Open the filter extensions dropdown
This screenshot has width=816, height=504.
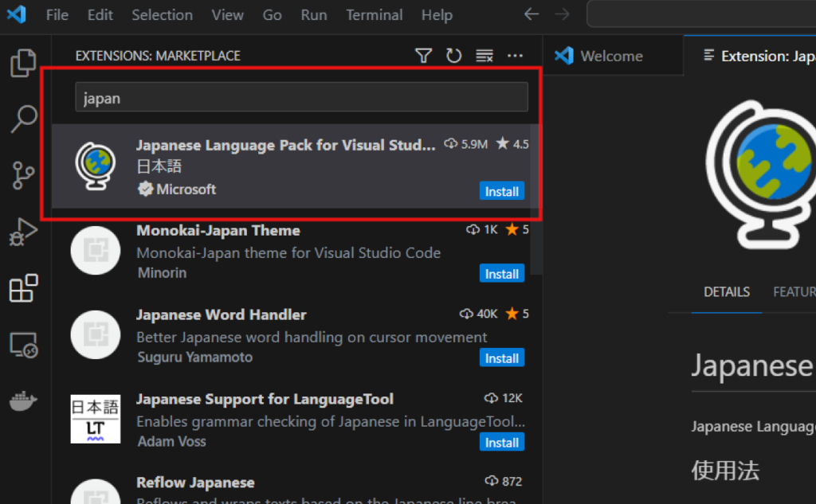pyautogui.click(x=424, y=56)
